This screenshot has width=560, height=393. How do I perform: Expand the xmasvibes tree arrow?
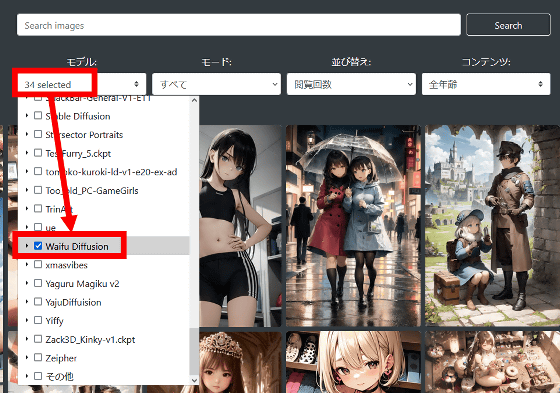pos(27,264)
